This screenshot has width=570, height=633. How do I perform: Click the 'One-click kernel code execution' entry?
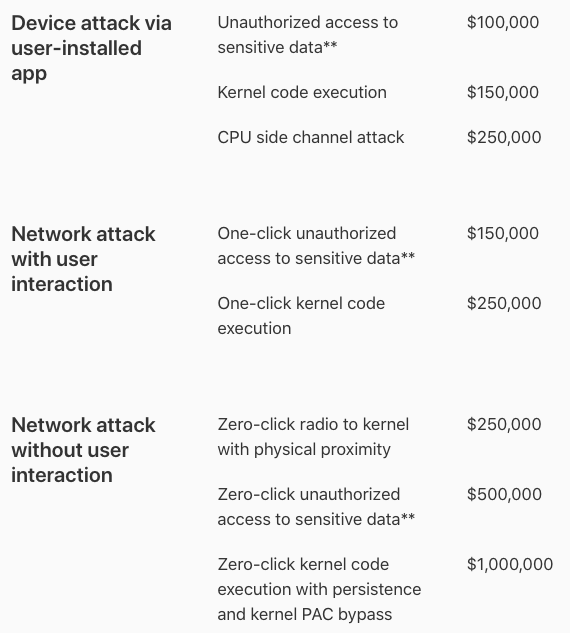tap(301, 316)
